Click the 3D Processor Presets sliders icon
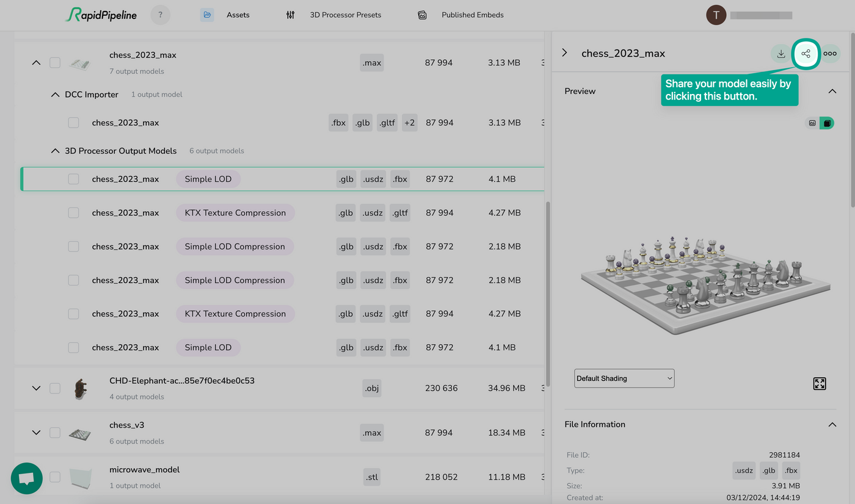This screenshot has height=504, width=855. [290, 15]
